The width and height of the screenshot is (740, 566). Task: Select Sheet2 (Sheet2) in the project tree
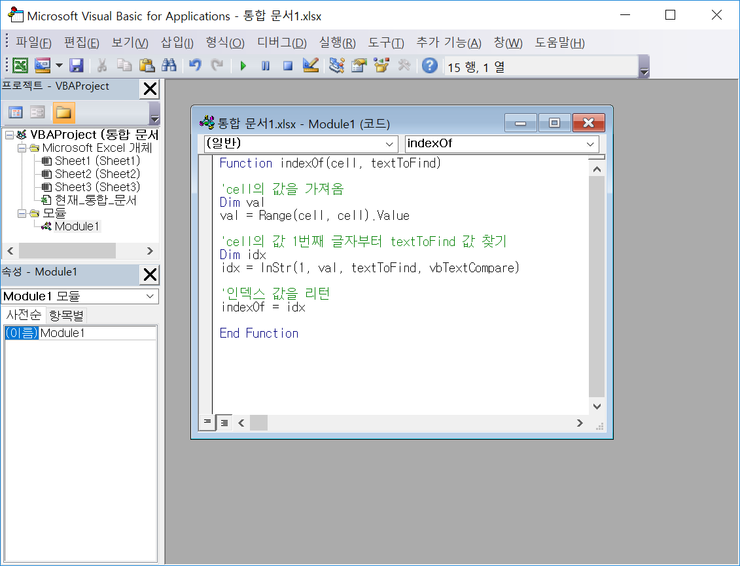click(x=97, y=174)
